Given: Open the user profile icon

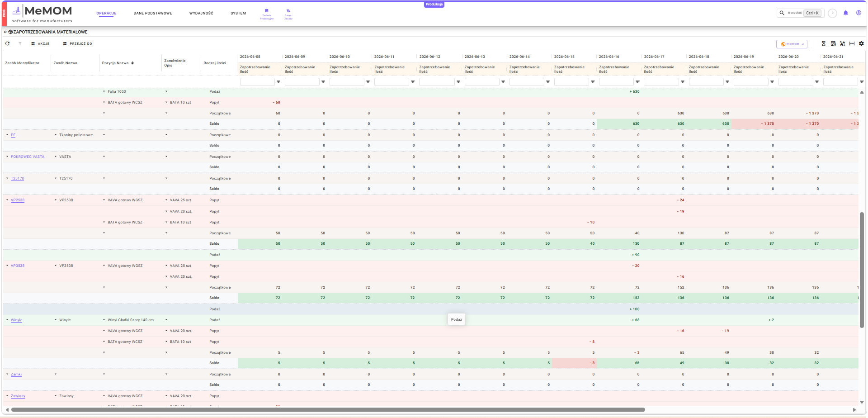Looking at the screenshot, I should [859, 13].
